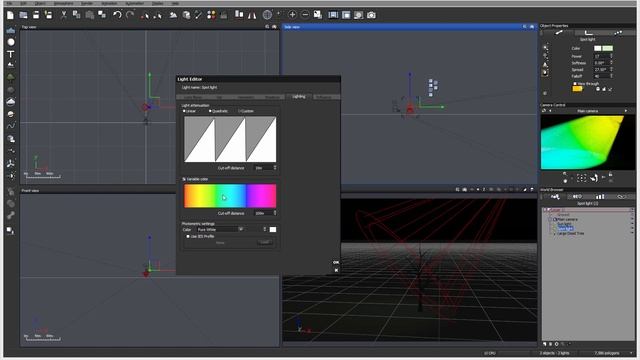
Task: Adjust the variable color Cut-off distance stepper
Action: tap(275, 213)
